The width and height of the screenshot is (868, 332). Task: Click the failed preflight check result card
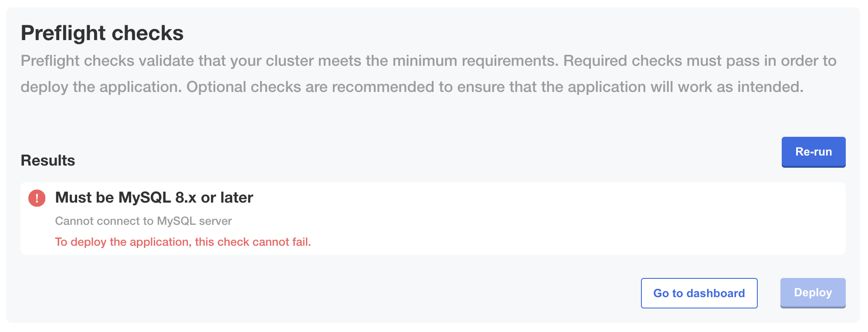(434, 218)
